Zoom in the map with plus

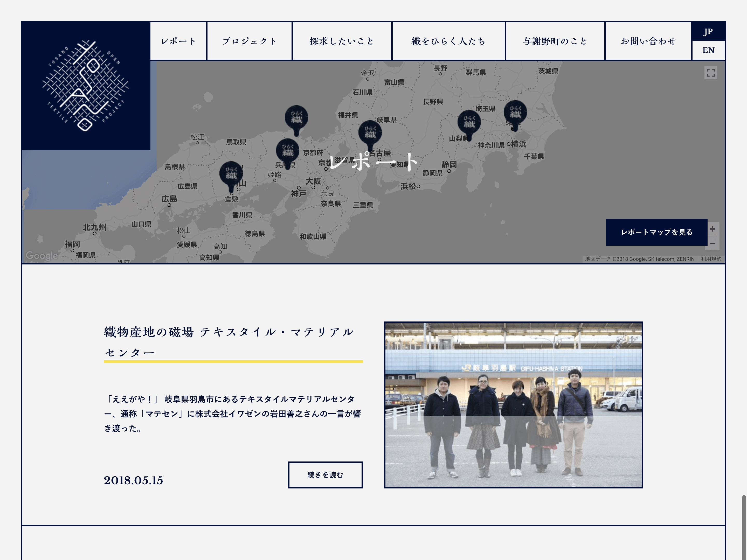pyautogui.click(x=712, y=229)
